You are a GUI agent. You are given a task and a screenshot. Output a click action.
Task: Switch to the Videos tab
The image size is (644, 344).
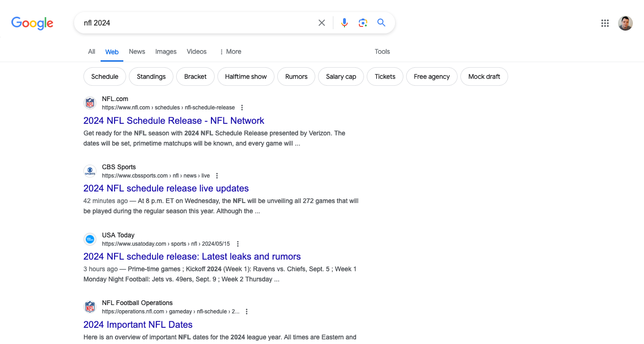click(197, 51)
